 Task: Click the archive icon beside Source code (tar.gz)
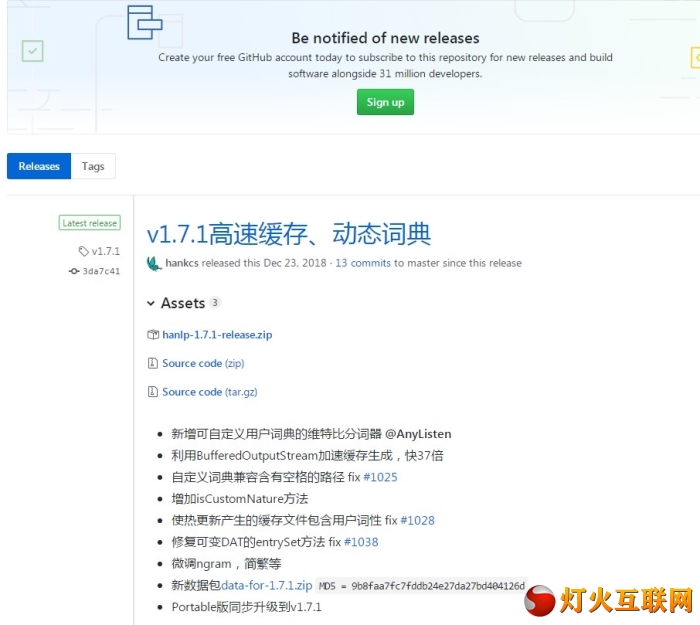153,392
